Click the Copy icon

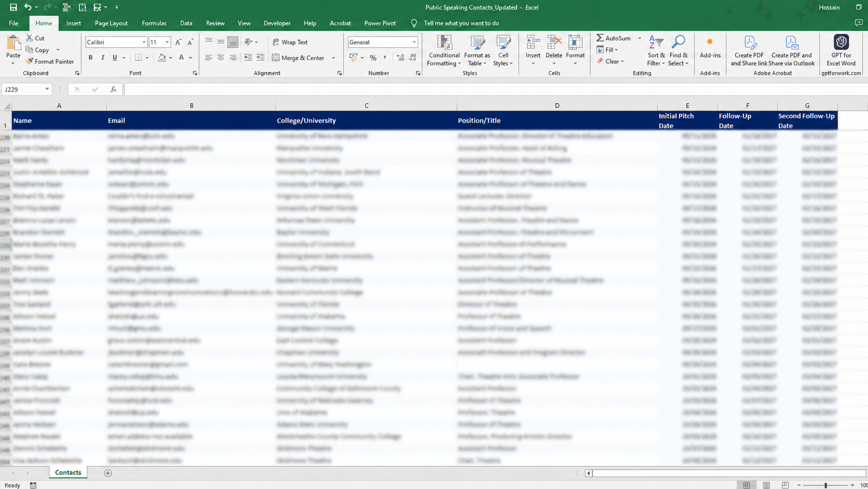click(30, 50)
